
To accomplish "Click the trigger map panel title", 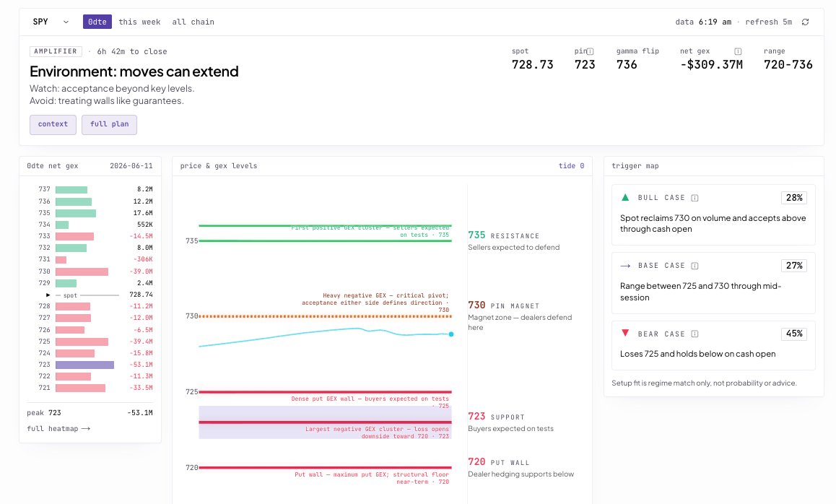I will click(635, 166).
